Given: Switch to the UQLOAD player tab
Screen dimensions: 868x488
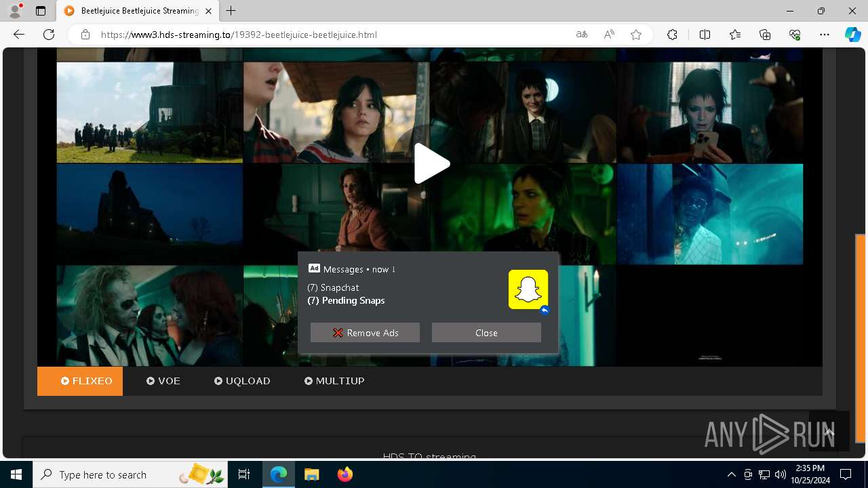Looking at the screenshot, I should click(242, 381).
